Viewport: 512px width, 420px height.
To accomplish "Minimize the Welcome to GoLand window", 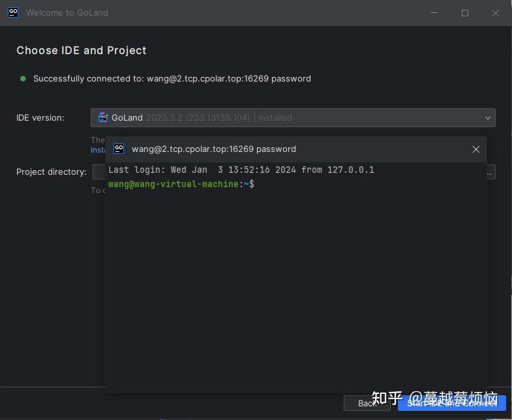I will coord(434,12).
